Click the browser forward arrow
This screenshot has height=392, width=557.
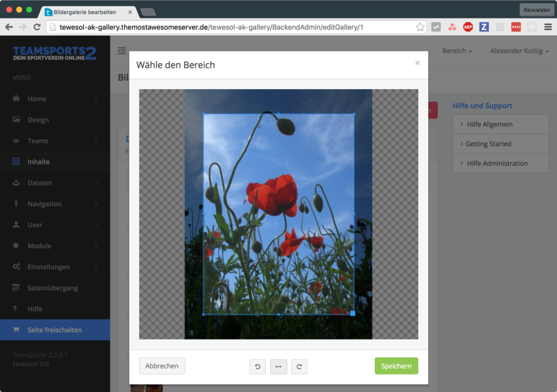pos(23,27)
